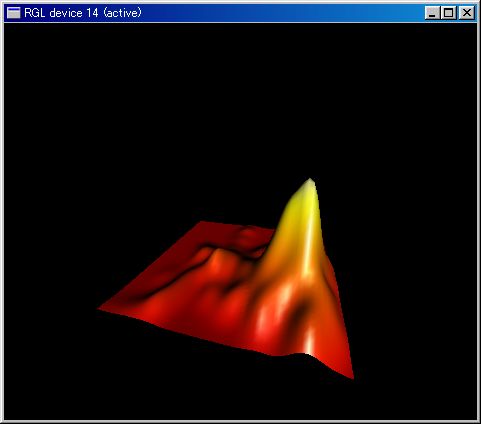Click the empty blue title bar area
Screen dimensions: 482x425
click(x=283, y=13)
